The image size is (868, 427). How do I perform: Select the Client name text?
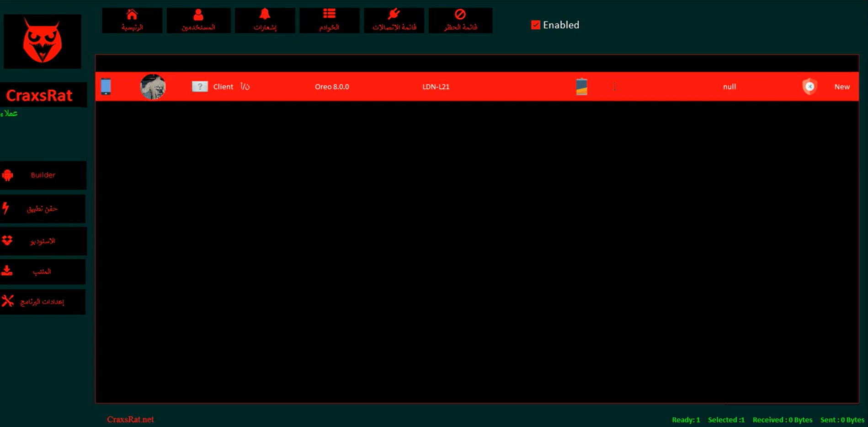coord(223,86)
